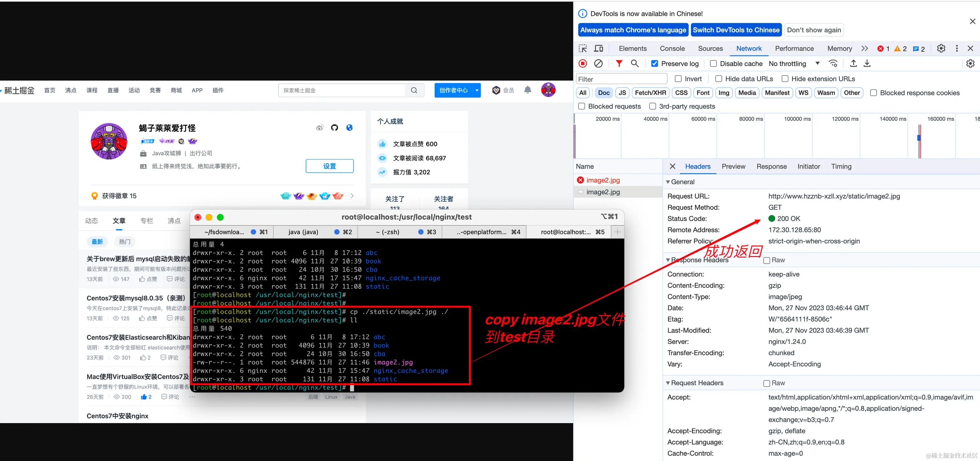The image size is (980, 461).
Task: Click Switch DevTools to Chinese button
Action: 736,30
